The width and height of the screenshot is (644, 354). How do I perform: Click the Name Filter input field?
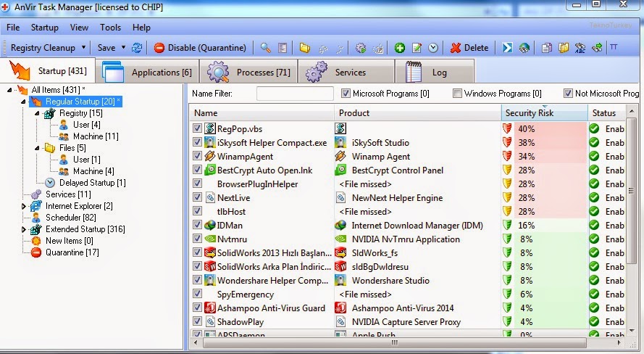click(x=295, y=94)
